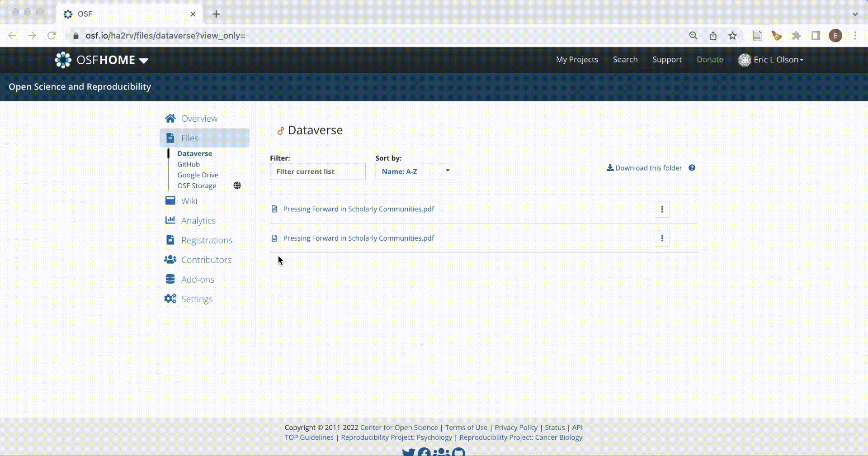Select OSF Storage provider

pyautogui.click(x=197, y=186)
